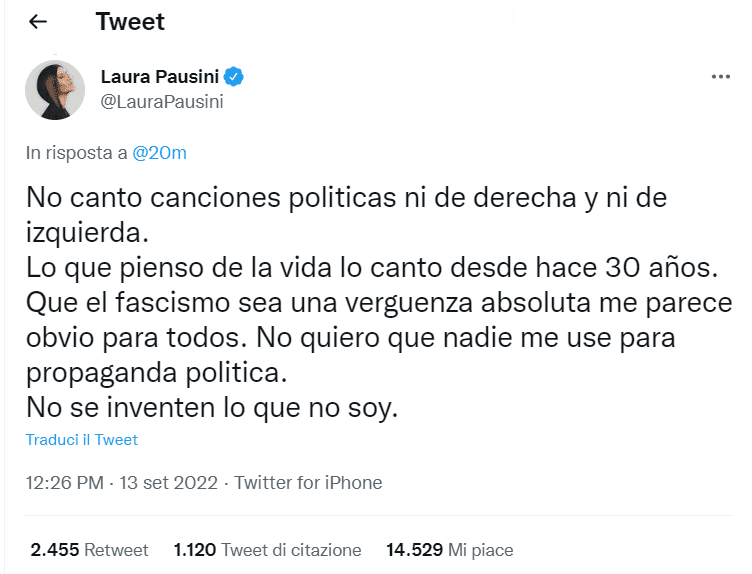Click the Traduci il Tweet link
The width and height of the screenshot is (752, 574).
click(x=81, y=440)
